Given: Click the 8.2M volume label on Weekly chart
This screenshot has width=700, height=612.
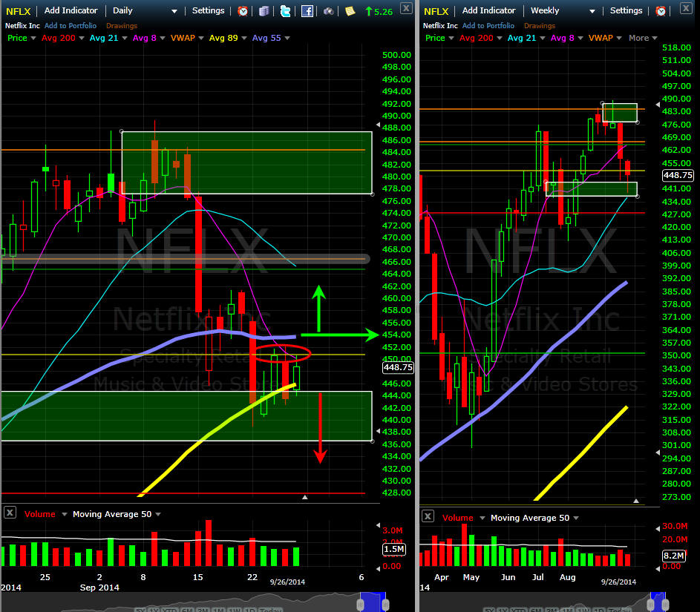Looking at the screenshot, I should pyautogui.click(x=674, y=556).
